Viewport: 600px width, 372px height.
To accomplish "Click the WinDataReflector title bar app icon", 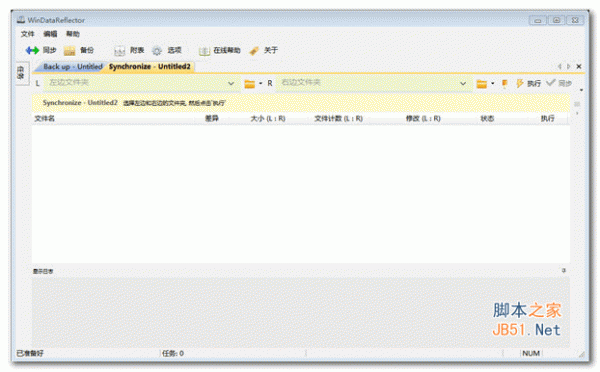I will [x=21, y=20].
